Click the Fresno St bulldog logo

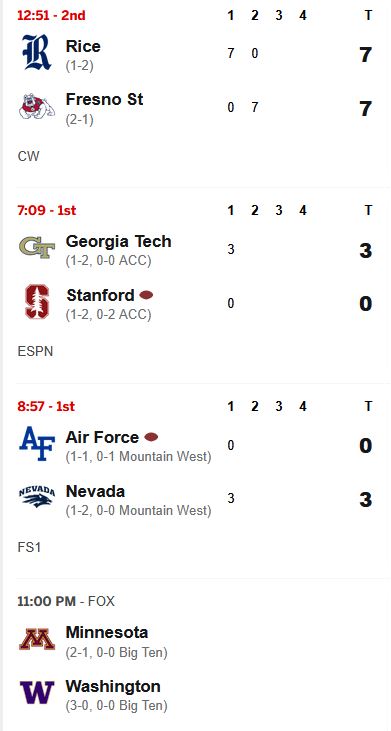pyautogui.click(x=37, y=106)
